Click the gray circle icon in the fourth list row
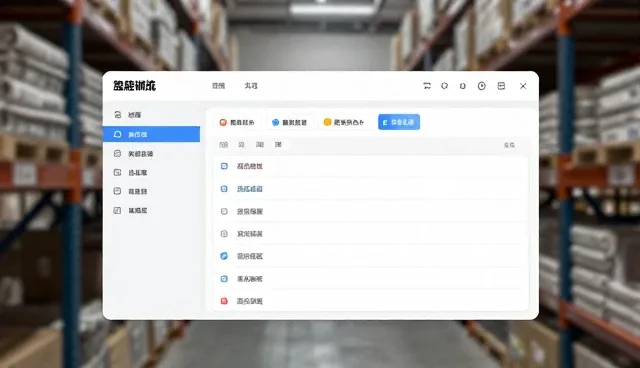The image size is (640, 368). click(224, 234)
